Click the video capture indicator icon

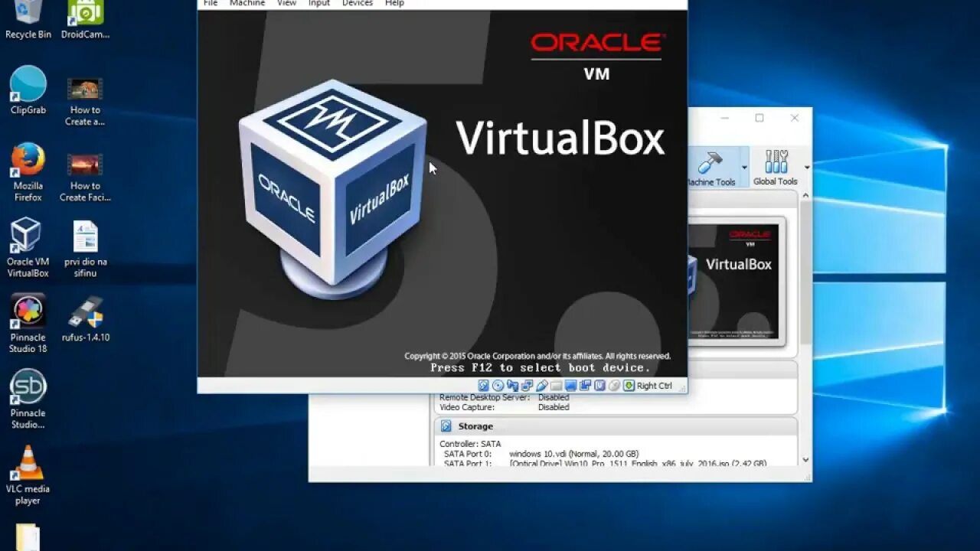[585, 386]
